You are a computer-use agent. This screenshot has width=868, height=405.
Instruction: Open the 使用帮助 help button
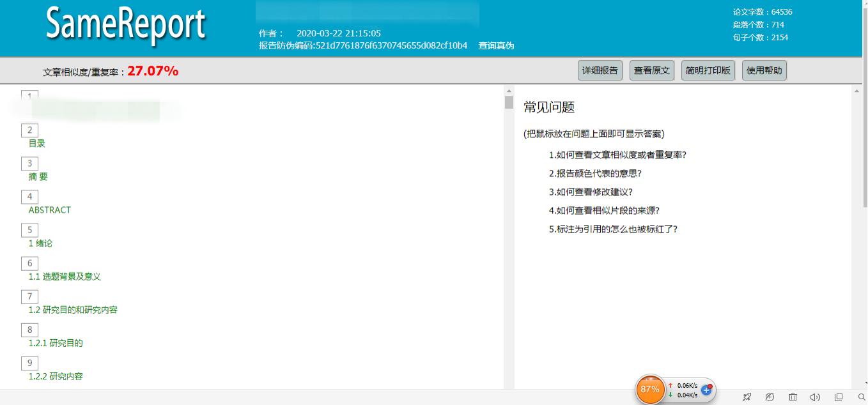click(764, 70)
